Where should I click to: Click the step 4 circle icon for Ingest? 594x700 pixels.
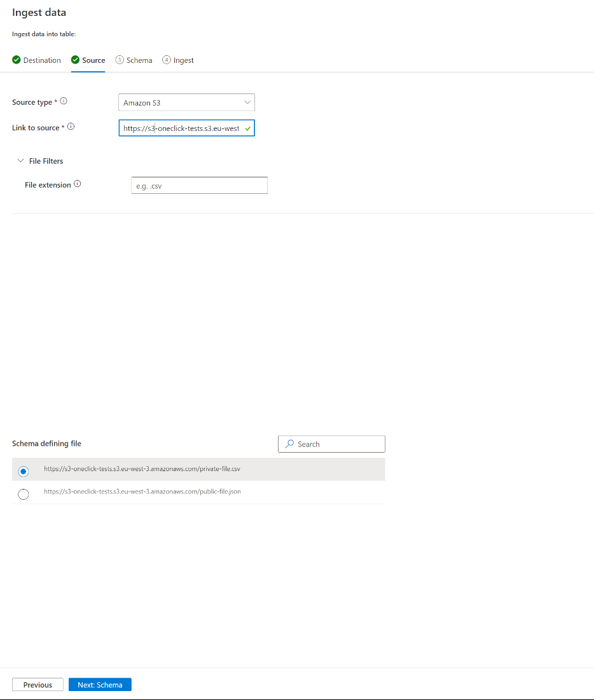coord(167,60)
